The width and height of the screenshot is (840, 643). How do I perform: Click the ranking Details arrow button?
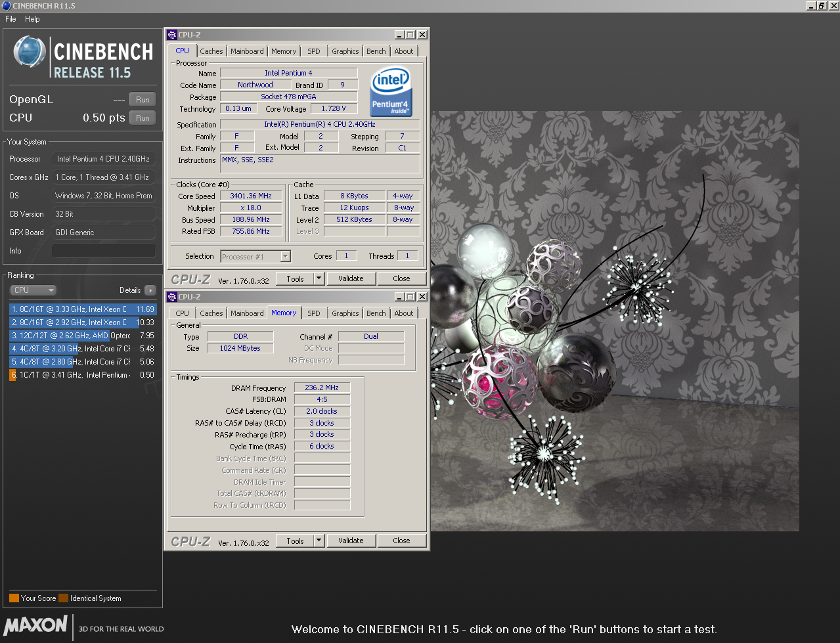tap(150, 290)
